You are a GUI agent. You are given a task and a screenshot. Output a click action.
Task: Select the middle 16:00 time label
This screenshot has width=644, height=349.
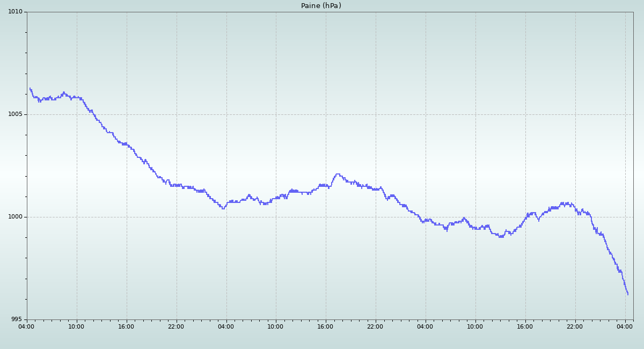click(x=325, y=326)
